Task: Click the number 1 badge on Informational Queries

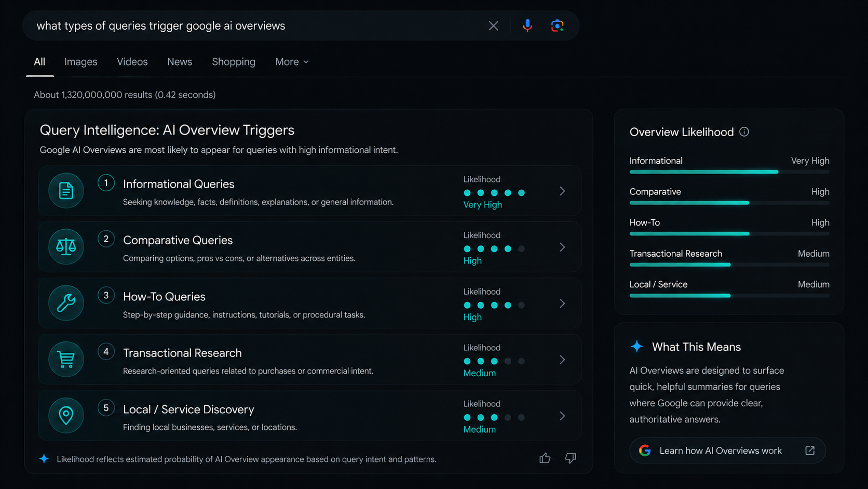Action: [106, 183]
